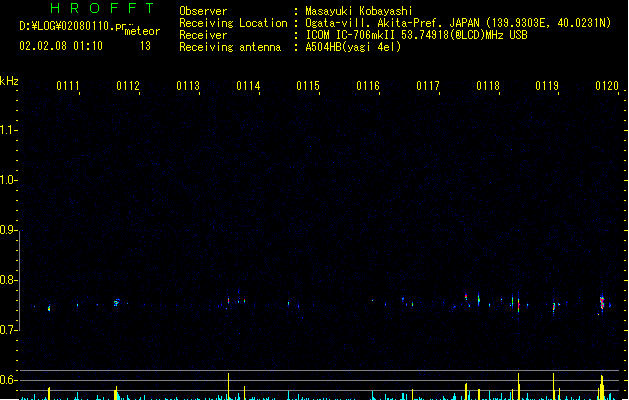Screen dimensions: 629x400
Task: Click the 0117 time marker
Action: (x=428, y=86)
